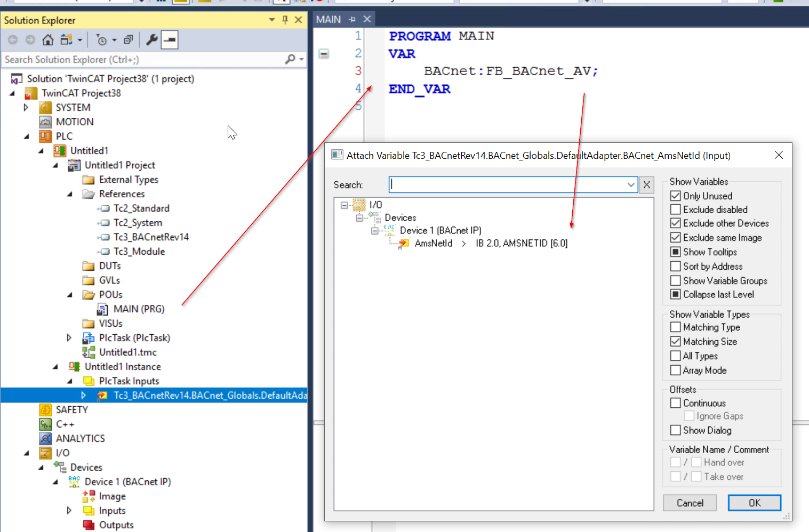Click the search magnifier icon in Solution Explorer
This screenshot has height=532, width=809.
click(x=290, y=59)
